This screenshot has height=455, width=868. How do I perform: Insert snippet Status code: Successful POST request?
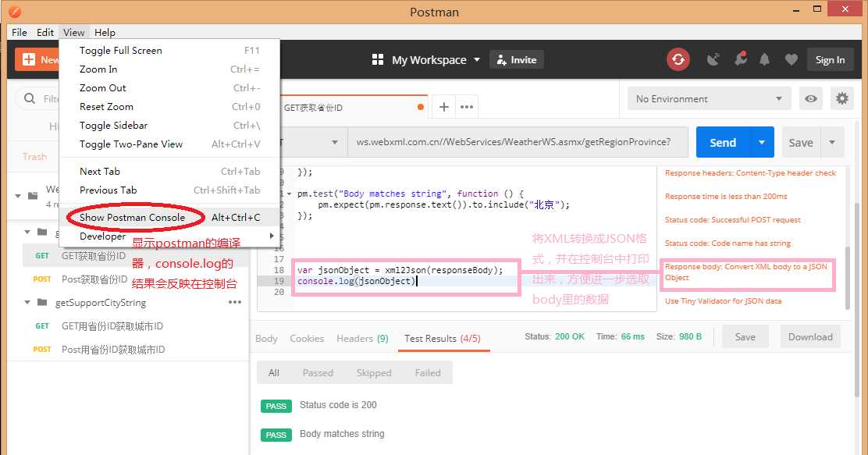(732, 220)
